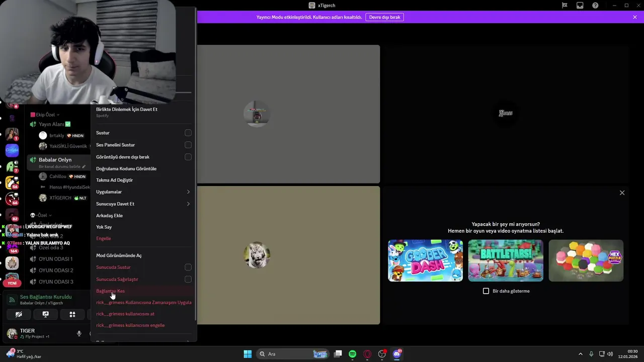Check the Bir daha gösterme box
Image resolution: width=644 pixels, height=362 pixels.
click(486, 291)
